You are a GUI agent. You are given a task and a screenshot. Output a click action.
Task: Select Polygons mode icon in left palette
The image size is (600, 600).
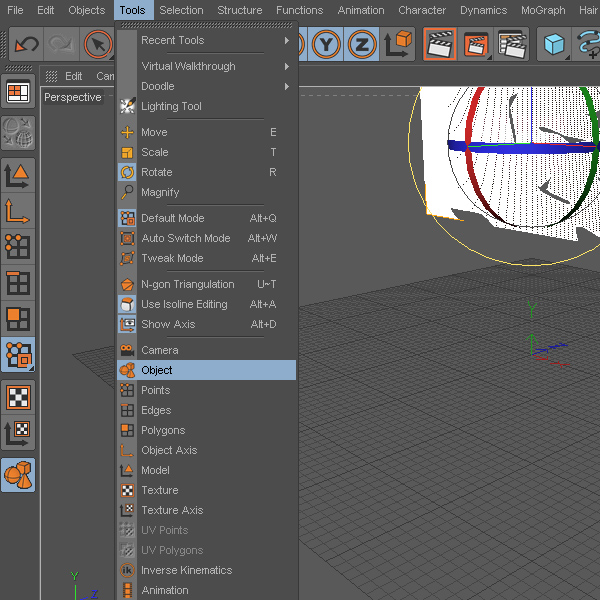(18, 319)
